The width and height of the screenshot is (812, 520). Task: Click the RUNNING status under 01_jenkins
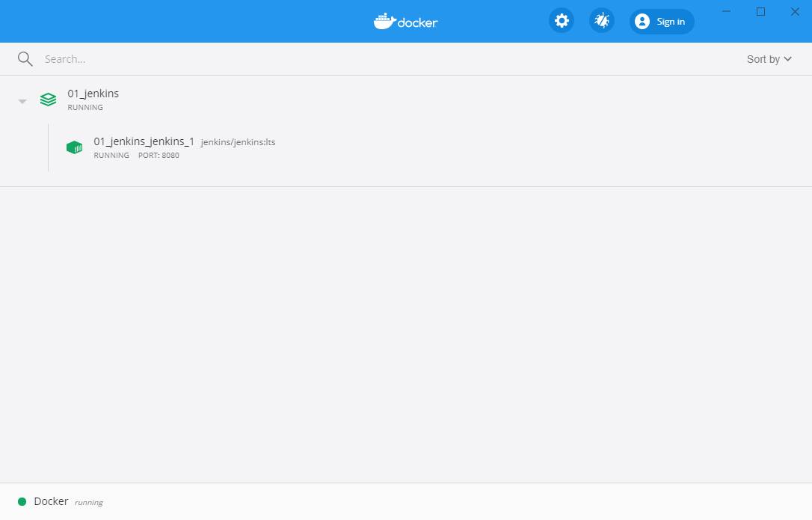click(84, 107)
